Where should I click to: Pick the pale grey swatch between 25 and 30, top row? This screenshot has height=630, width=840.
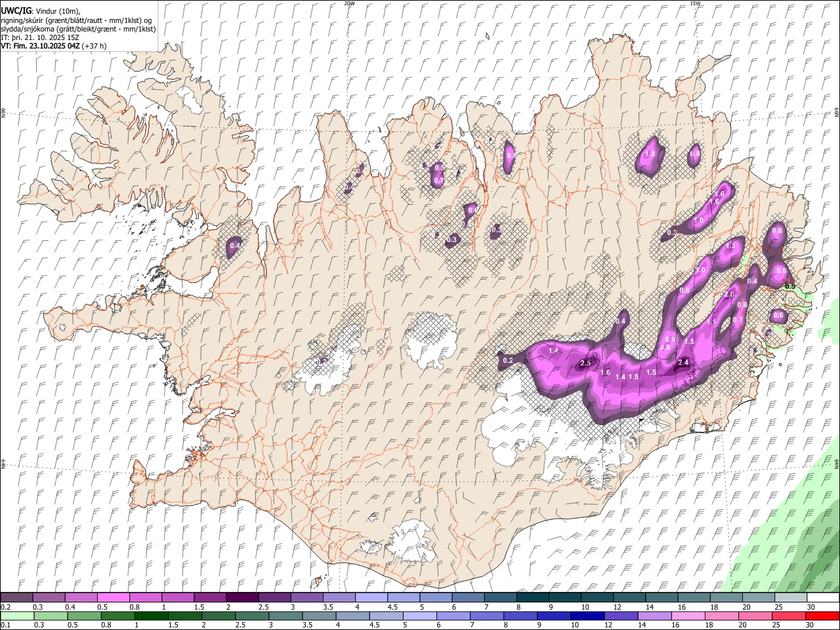(x=791, y=598)
